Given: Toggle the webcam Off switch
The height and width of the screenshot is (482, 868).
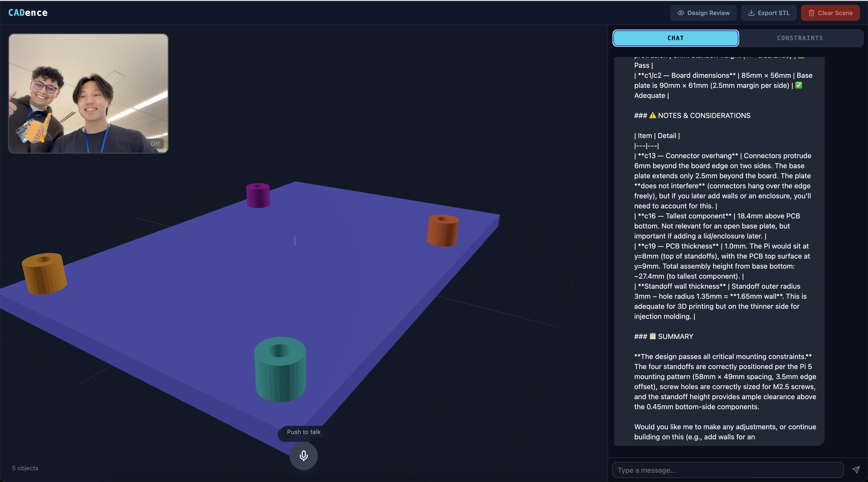Looking at the screenshot, I should [x=155, y=144].
